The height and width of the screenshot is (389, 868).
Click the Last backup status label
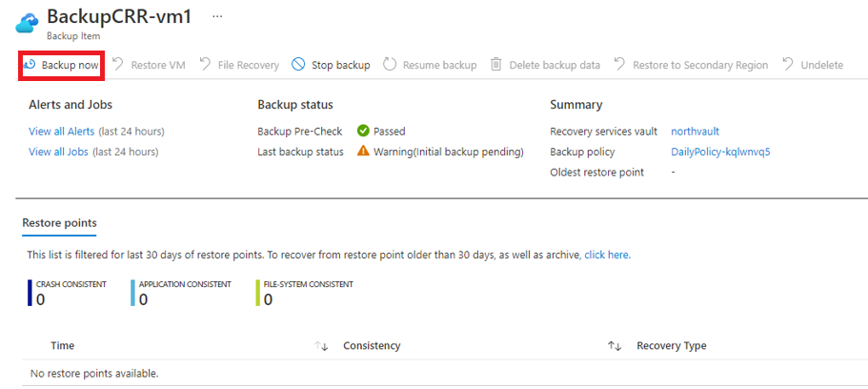(x=300, y=152)
